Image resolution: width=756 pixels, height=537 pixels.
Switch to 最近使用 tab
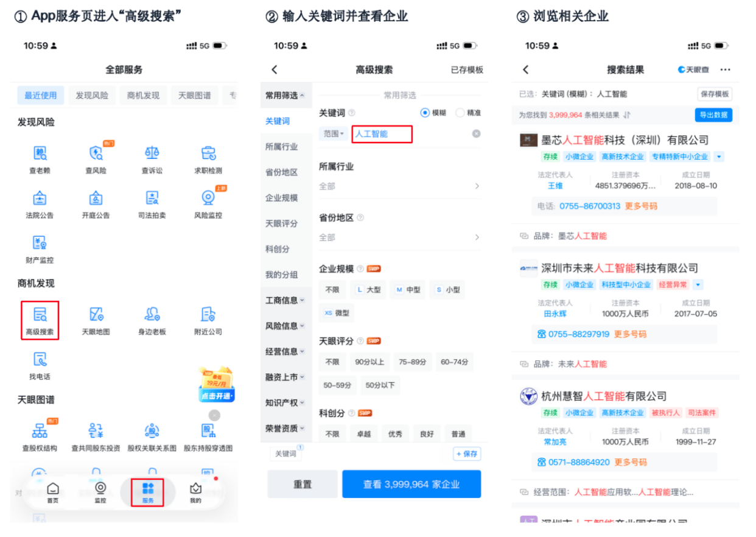click(41, 96)
